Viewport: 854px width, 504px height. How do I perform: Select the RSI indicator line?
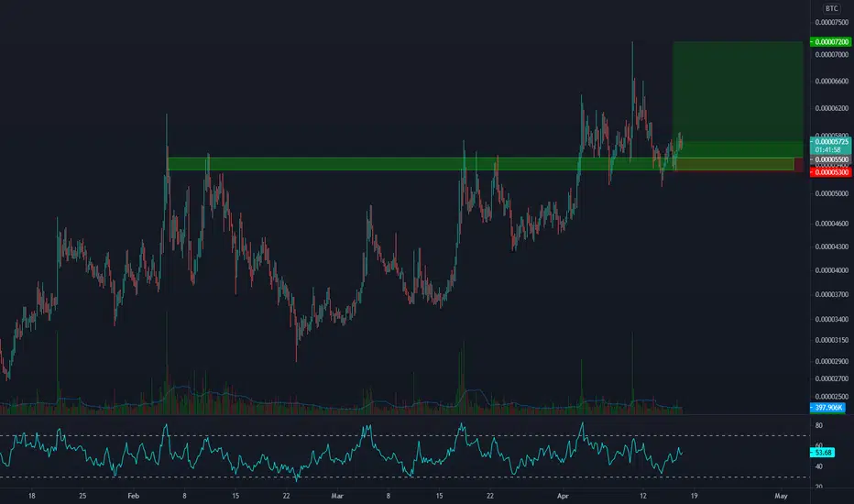coord(340,453)
